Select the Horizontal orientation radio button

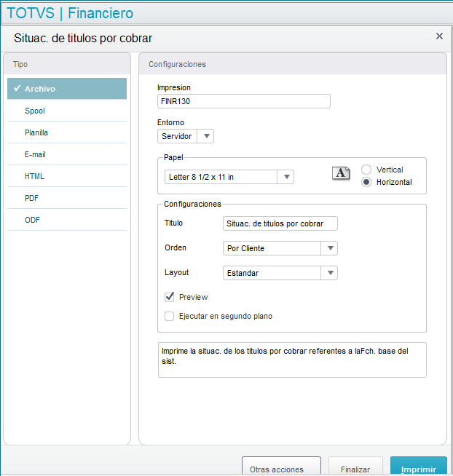click(x=366, y=182)
